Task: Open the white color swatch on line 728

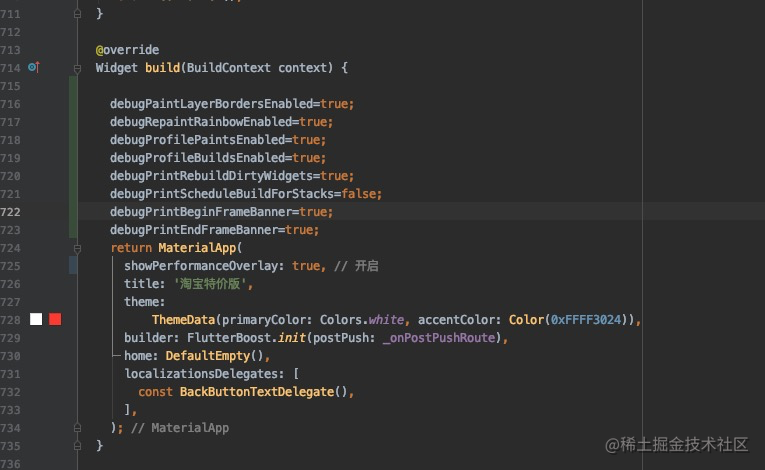Action: [x=36, y=319]
